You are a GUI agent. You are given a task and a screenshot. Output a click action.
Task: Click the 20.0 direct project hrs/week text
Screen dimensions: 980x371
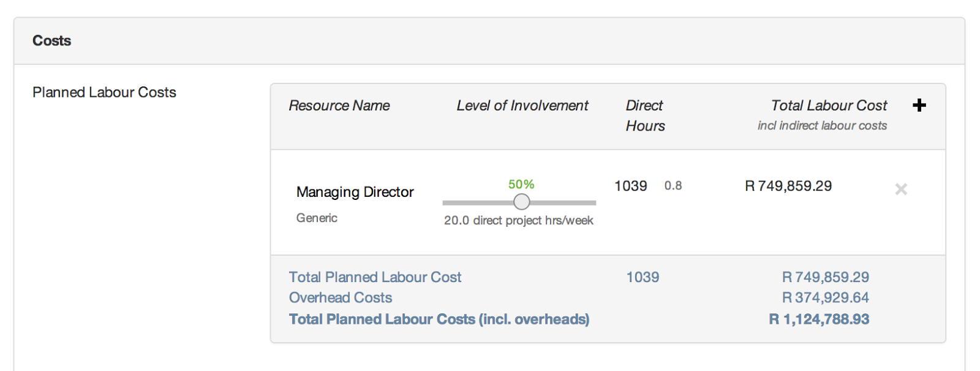(x=518, y=220)
